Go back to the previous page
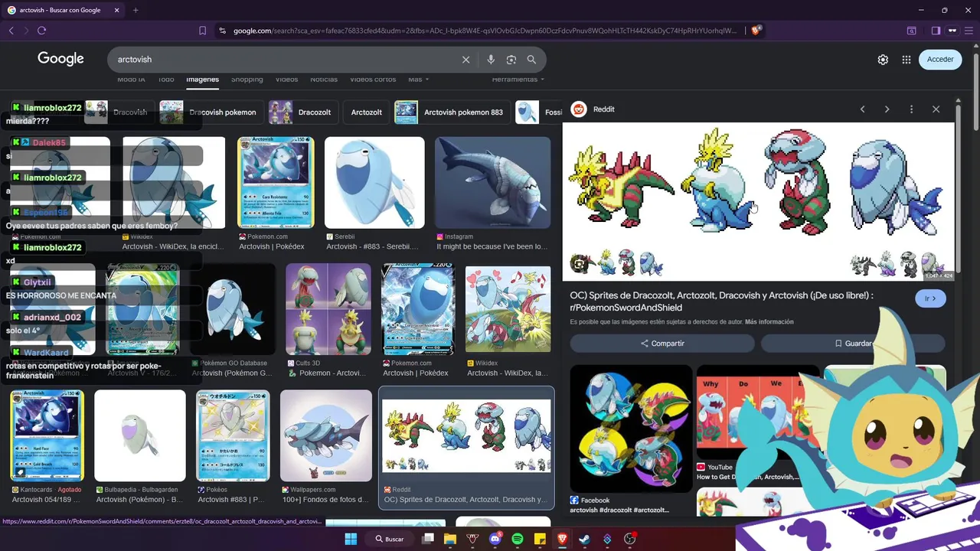This screenshot has height=551, width=980. [x=11, y=31]
